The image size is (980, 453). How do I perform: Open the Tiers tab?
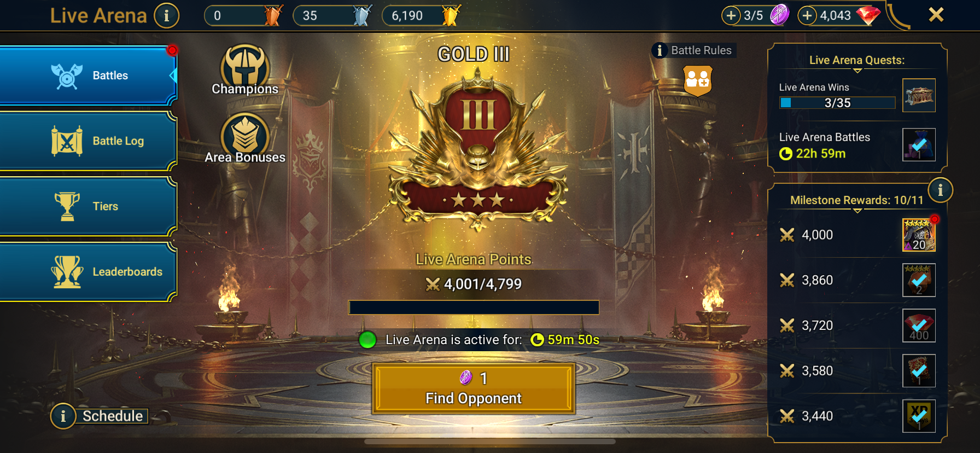point(88,206)
